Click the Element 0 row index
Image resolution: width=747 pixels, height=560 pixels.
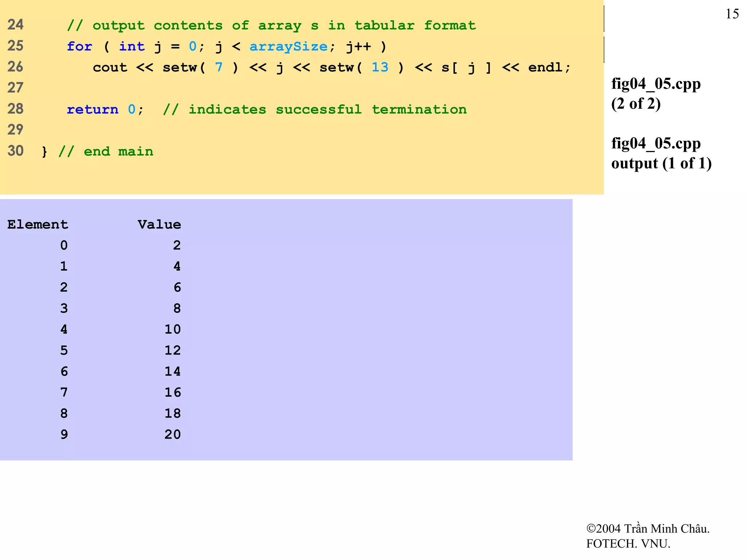(x=64, y=245)
